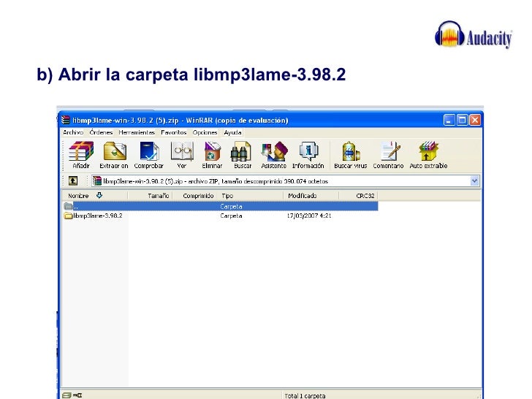This screenshot has height=399, width=532.
Task: Minimize the WinRAR window
Action: pos(449,120)
